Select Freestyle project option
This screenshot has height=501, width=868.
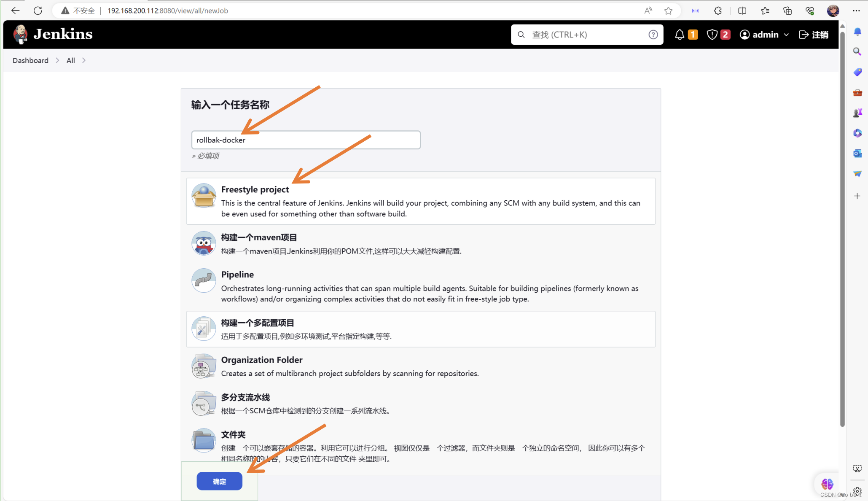click(421, 201)
